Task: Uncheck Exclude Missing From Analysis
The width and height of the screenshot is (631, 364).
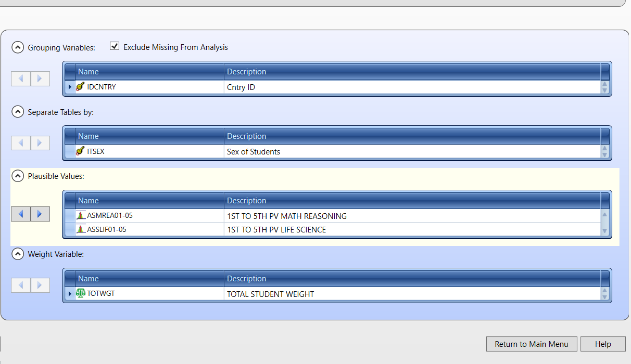Action: click(x=115, y=46)
